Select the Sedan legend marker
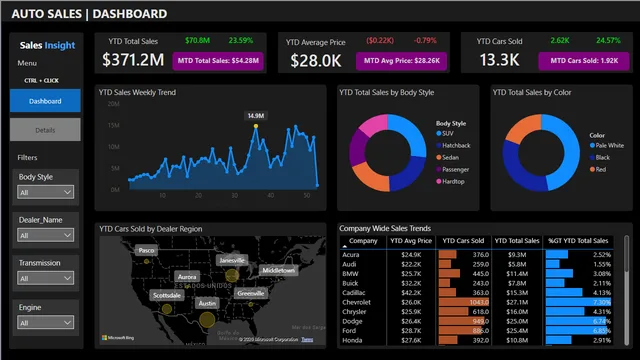This screenshot has width=640, height=360. pyautogui.click(x=439, y=158)
